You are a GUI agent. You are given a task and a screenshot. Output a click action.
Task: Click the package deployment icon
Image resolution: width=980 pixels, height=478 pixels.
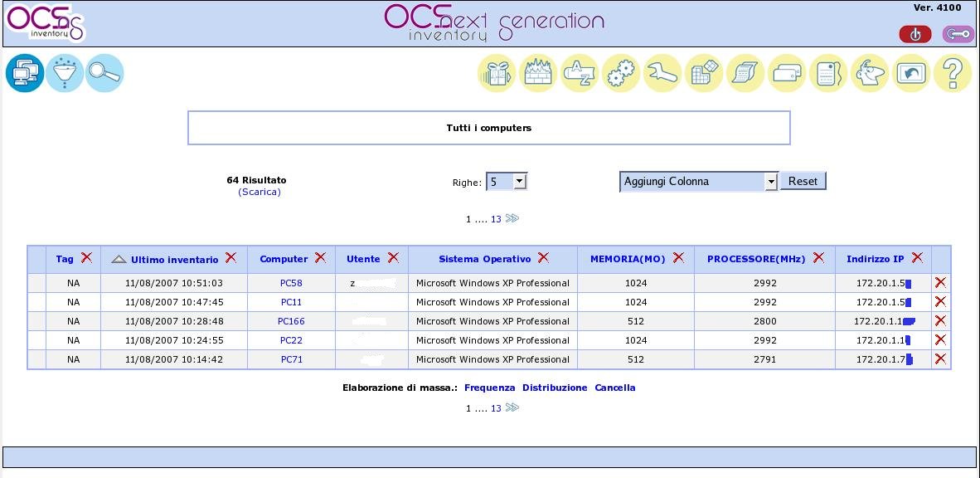click(x=496, y=73)
